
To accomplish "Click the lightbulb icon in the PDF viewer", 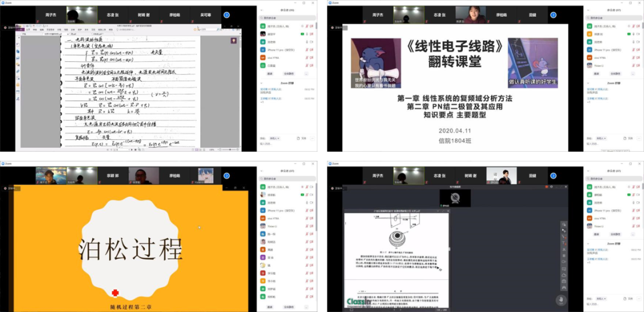I will pos(233,40).
